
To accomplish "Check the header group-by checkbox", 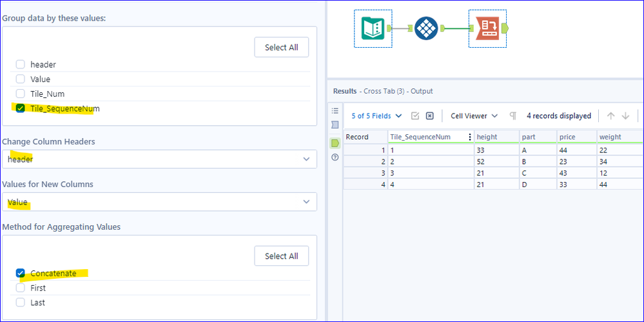I will [20, 64].
